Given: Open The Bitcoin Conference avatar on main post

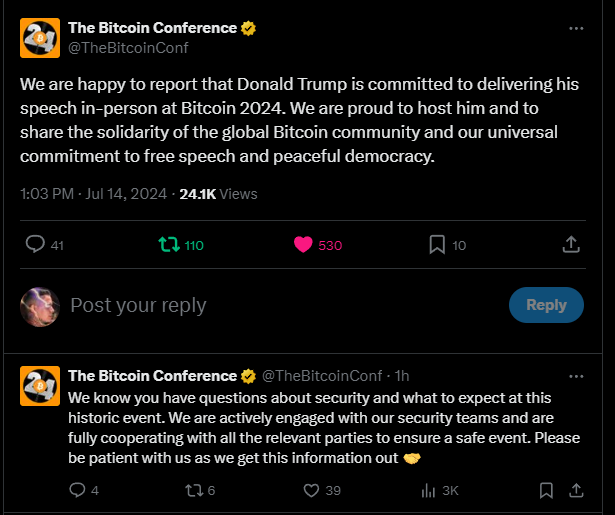Looking at the screenshot, I should tap(40, 37).
